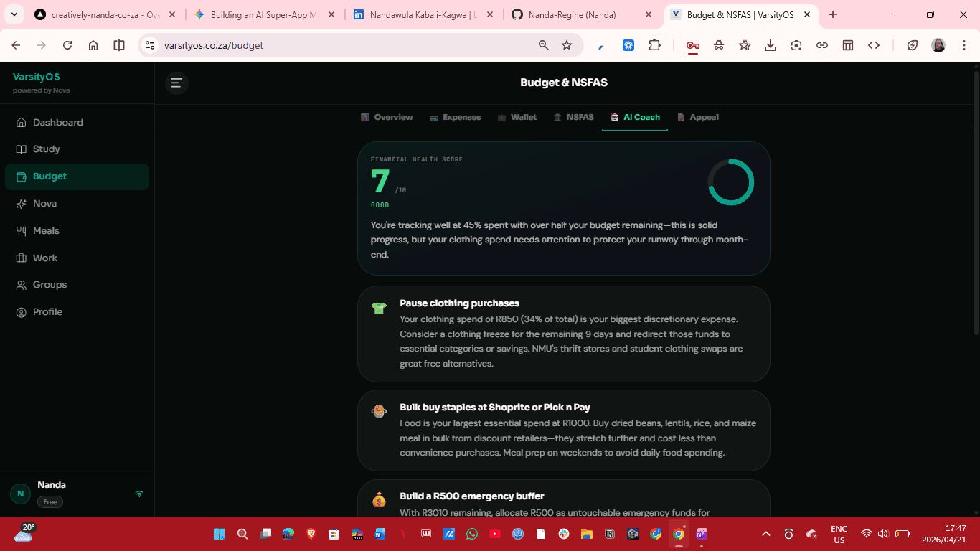Click the green t-shirt icon on clothing card
980x551 pixels.
tap(379, 309)
